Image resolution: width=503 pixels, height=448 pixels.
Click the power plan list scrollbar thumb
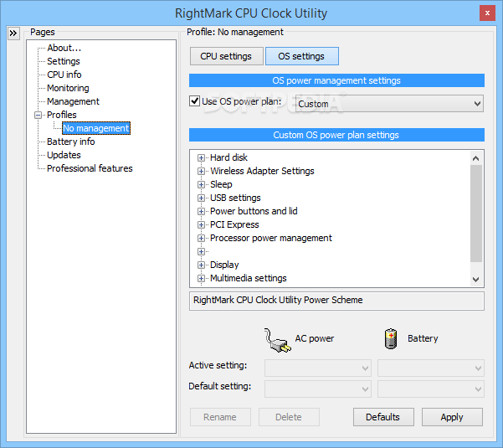[x=476, y=214]
